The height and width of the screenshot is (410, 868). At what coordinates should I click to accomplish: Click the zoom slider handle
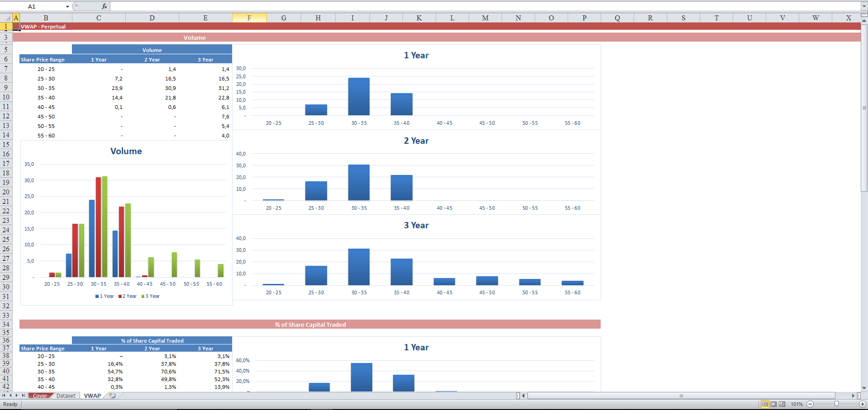click(x=836, y=404)
